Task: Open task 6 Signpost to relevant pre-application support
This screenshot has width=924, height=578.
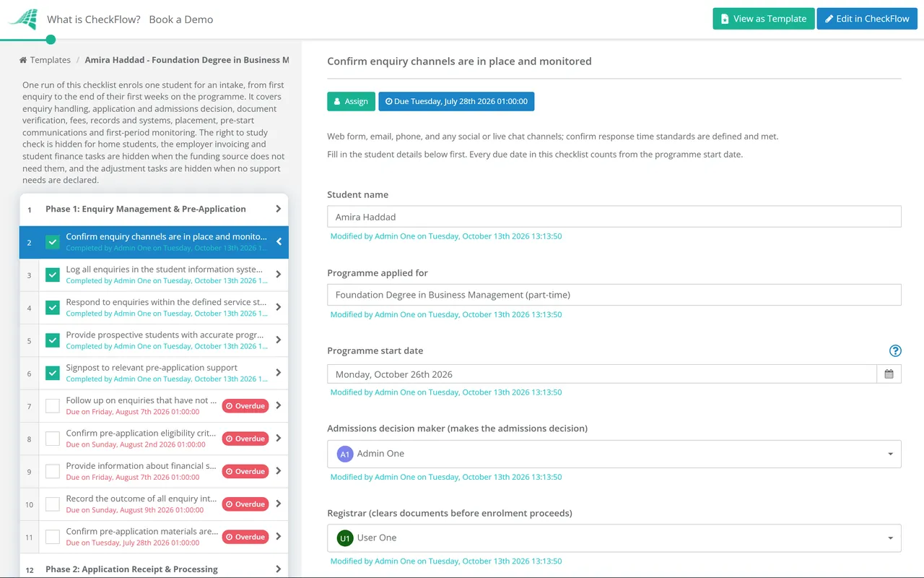Action: tap(154, 373)
